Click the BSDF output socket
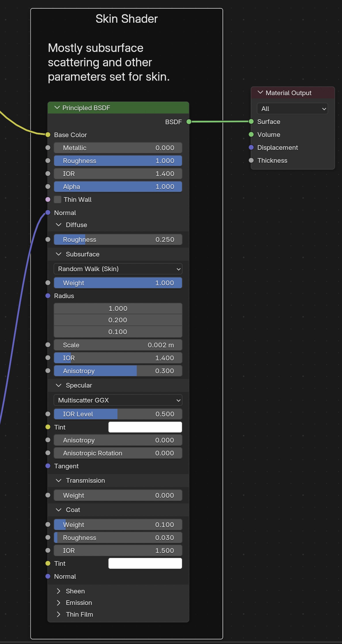The width and height of the screenshot is (342, 644). point(189,122)
